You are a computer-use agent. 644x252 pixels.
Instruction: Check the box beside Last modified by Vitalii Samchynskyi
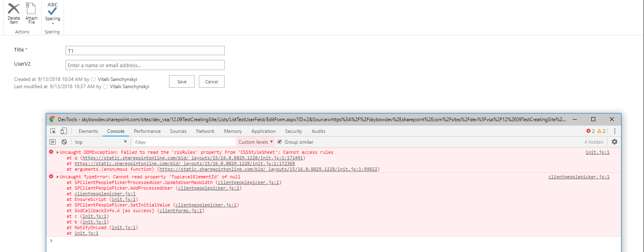coord(105,87)
